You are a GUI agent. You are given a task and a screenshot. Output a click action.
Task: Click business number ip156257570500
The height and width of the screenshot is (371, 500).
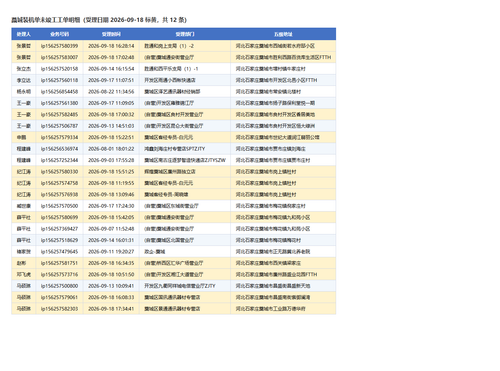click(59, 206)
